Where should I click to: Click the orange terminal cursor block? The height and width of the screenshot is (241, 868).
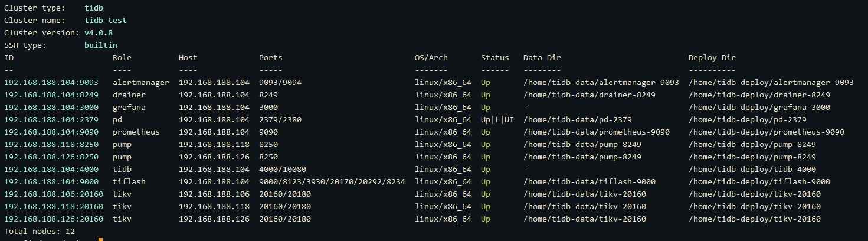101,240
